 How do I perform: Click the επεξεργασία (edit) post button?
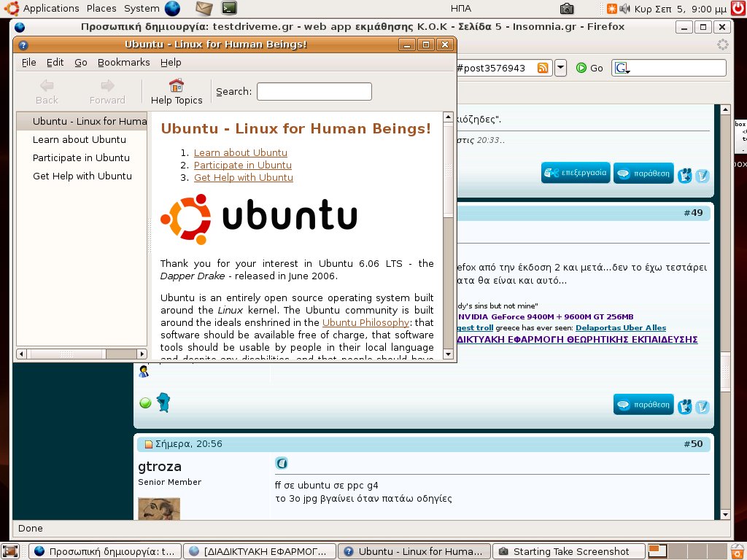[x=576, y=173]
